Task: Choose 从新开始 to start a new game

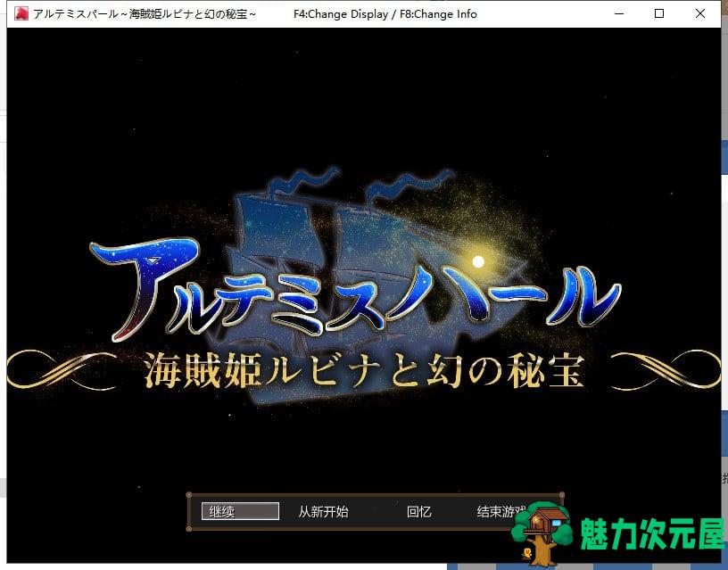Action: [x=323, y=511]
